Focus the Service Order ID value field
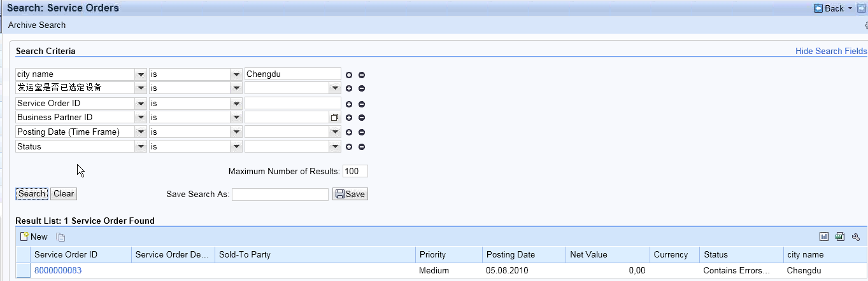Screen dimensions: 868x281 coord(293,104)
